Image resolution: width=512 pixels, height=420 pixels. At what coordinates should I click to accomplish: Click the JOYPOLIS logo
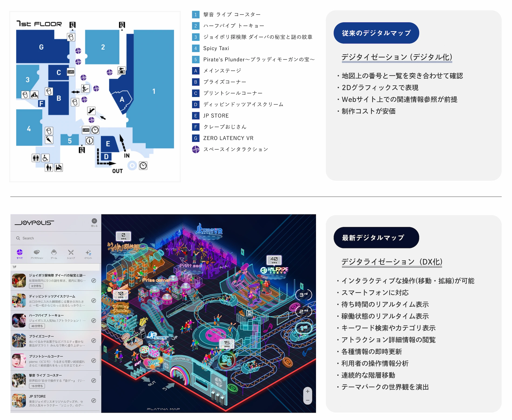pos(35,223)
